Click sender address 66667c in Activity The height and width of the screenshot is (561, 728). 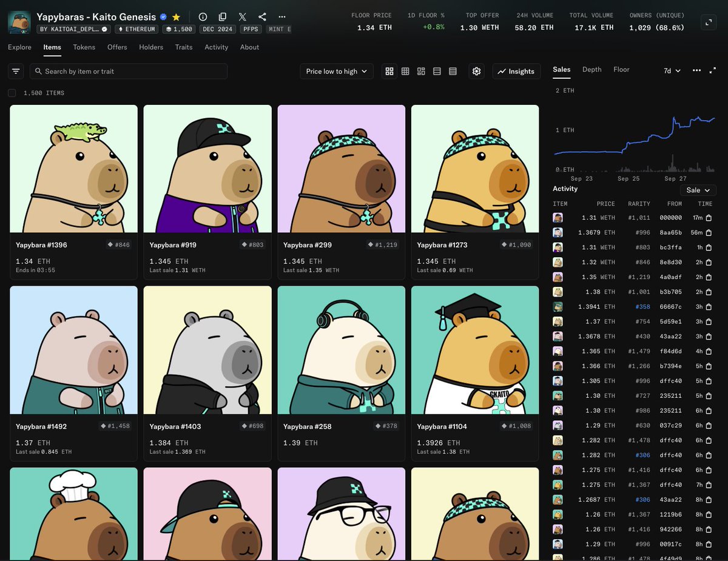pos(670,307)
